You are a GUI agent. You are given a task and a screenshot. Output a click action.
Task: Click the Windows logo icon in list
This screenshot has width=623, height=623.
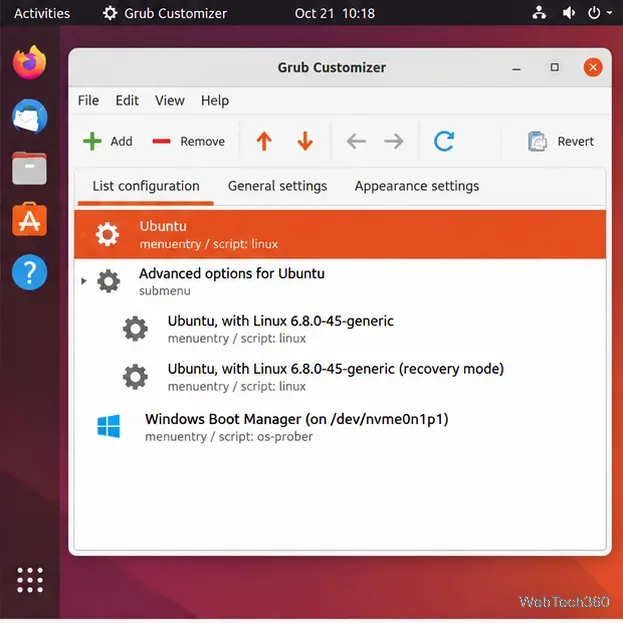(108, 426)
